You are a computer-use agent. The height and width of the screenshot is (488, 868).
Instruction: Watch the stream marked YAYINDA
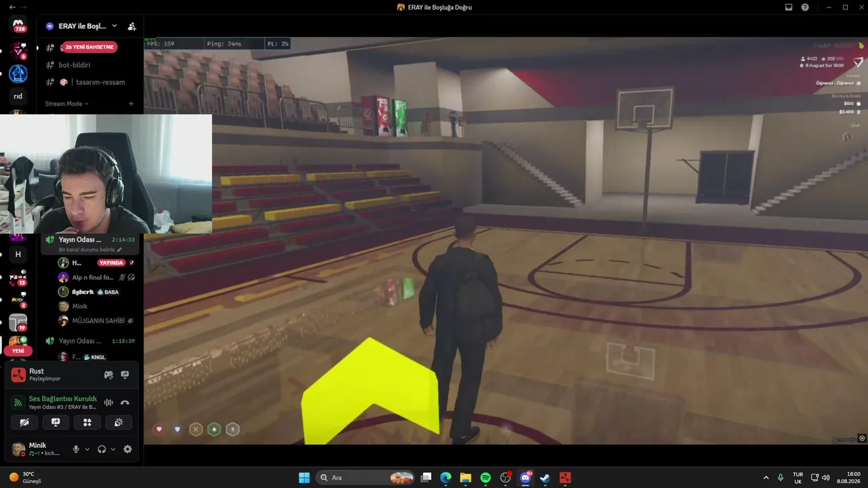[111, 262]
